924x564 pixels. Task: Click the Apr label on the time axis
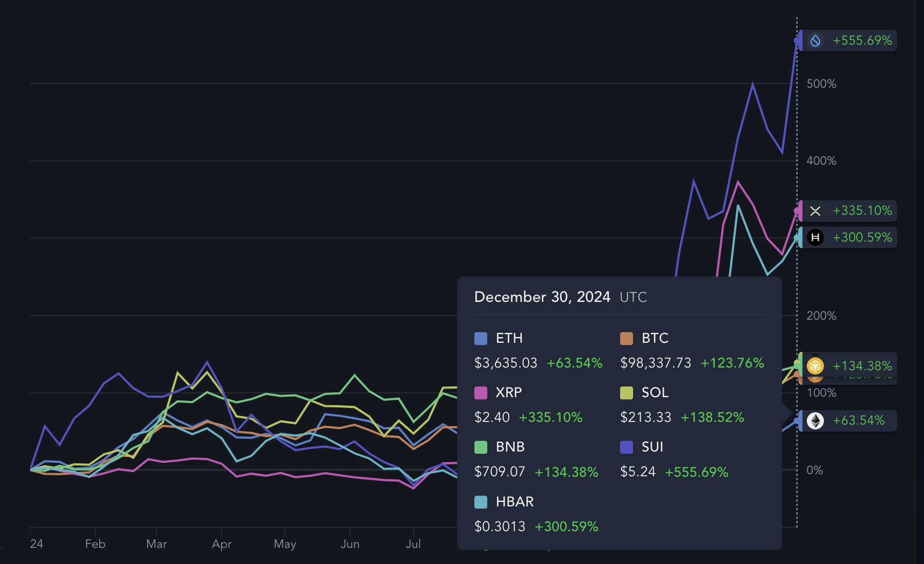[x=222, y=544]
